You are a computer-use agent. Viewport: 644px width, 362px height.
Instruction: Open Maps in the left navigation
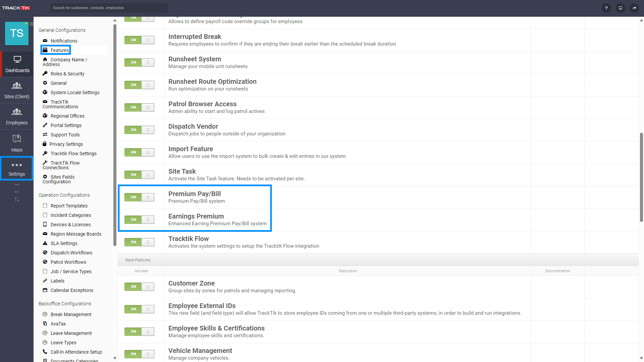(17, 143)
